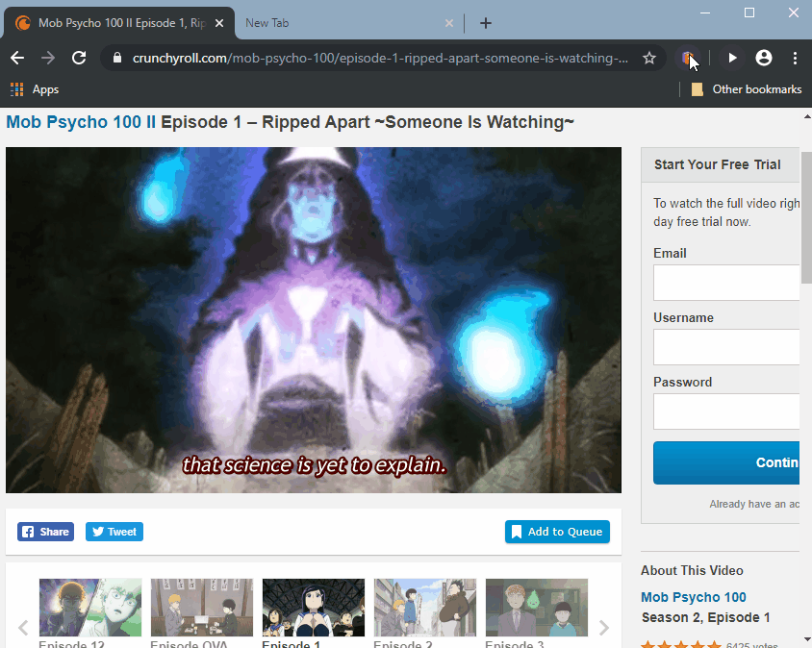The height and width of the screenshot is (648, 812).
Task: Open the extension icon under the cursor
Action: point(688,58)
